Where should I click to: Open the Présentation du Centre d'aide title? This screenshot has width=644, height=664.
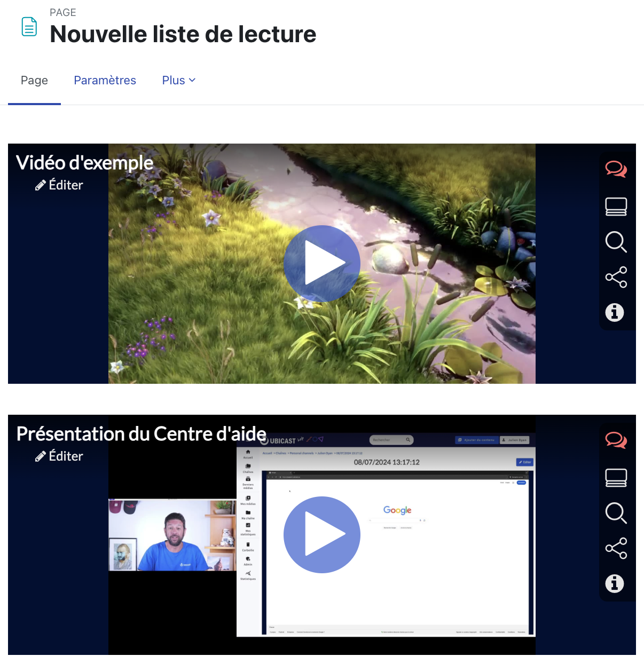142,434
